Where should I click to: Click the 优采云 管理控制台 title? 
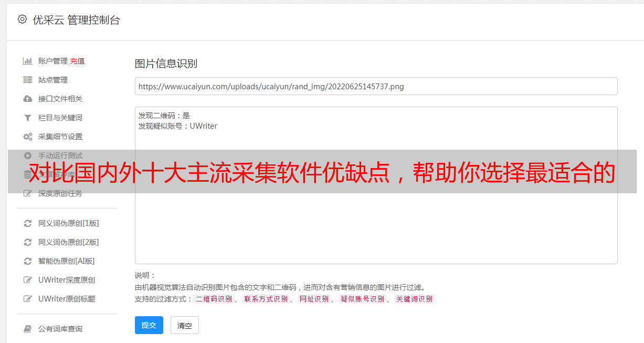click(76, 20)
